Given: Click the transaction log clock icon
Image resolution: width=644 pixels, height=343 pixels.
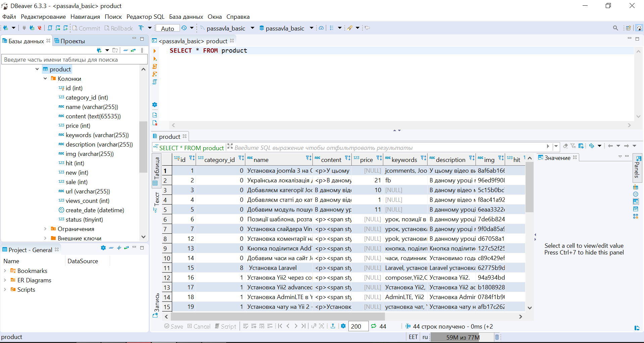Looking at the screenshot, I should pos(184,28).
